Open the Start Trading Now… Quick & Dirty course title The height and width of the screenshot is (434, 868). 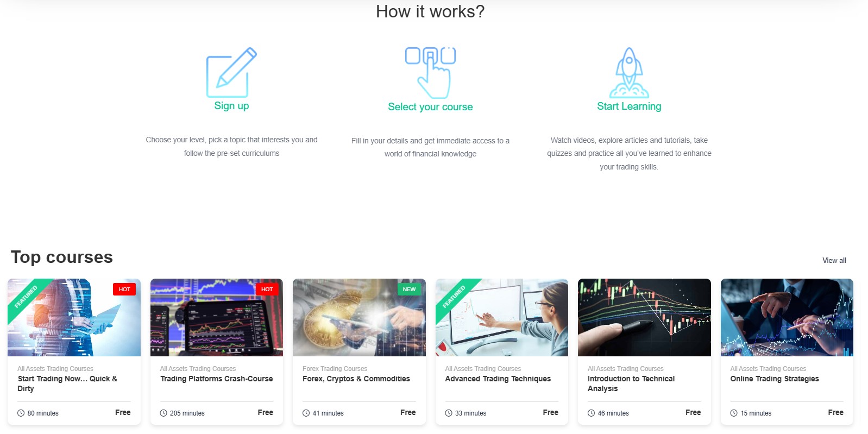(x=67, y=383)
